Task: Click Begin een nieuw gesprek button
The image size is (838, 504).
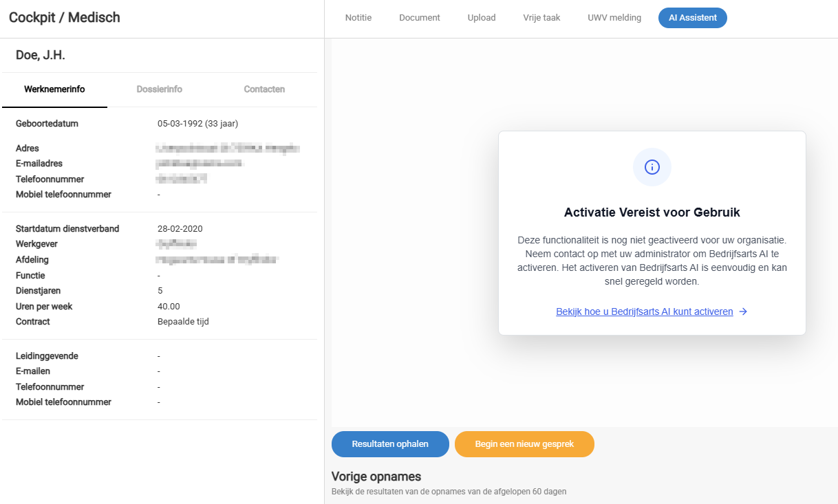Action: pyautogui.click(x=524, y=444)
